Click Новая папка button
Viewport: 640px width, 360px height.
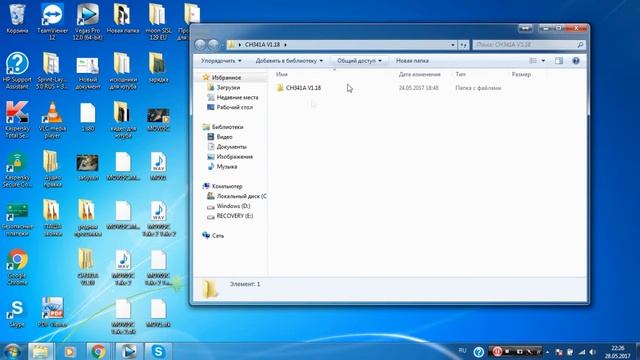click(x=412, y=61)
